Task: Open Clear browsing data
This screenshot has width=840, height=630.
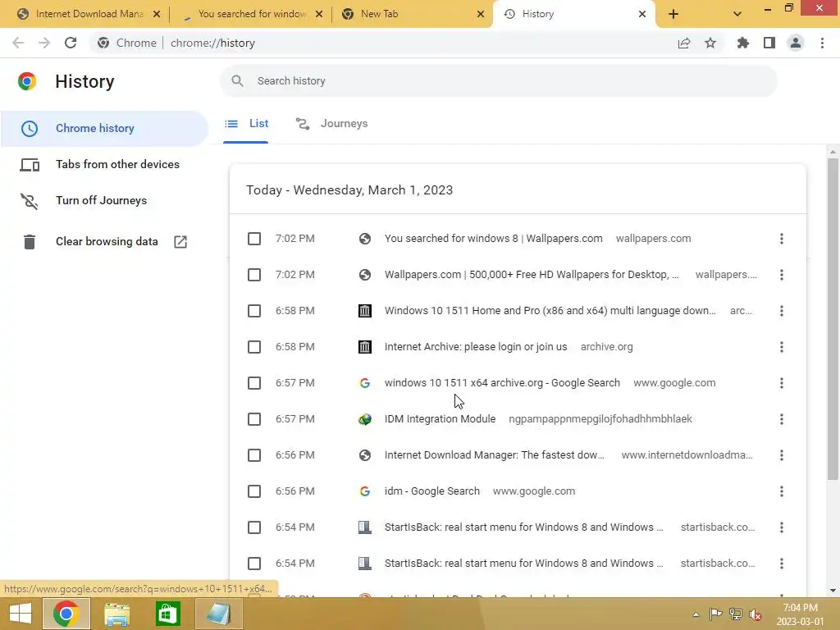Action: tap(104, 242)
